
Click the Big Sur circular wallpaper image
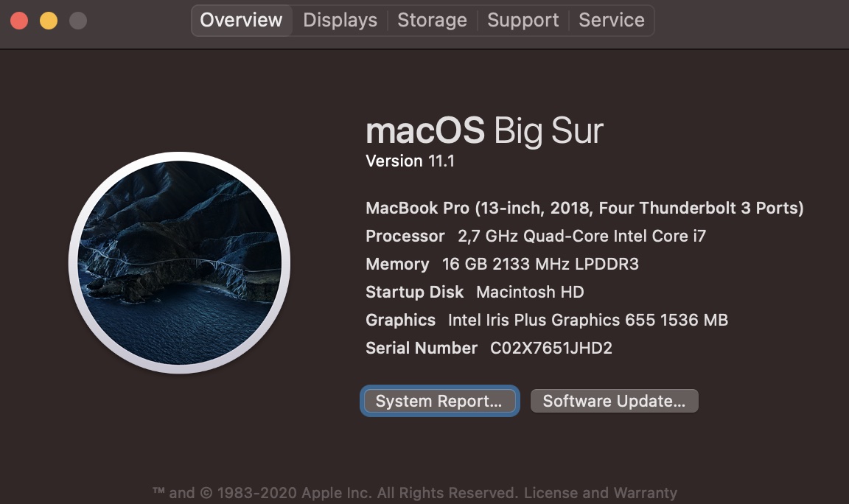(179, 263)
